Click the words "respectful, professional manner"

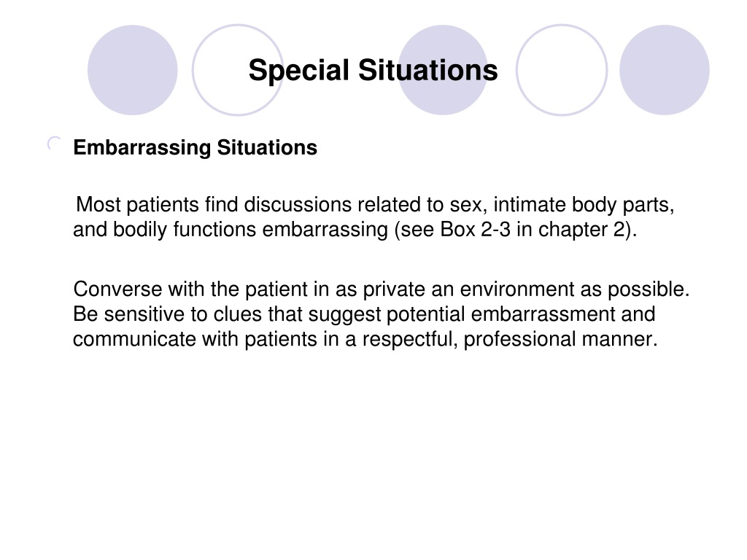click(510, 340)
